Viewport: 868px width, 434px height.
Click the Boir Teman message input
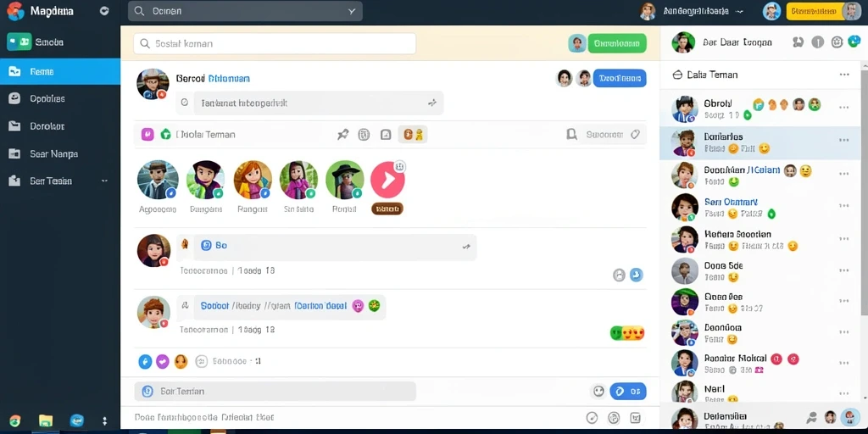[x=275, y=392]
